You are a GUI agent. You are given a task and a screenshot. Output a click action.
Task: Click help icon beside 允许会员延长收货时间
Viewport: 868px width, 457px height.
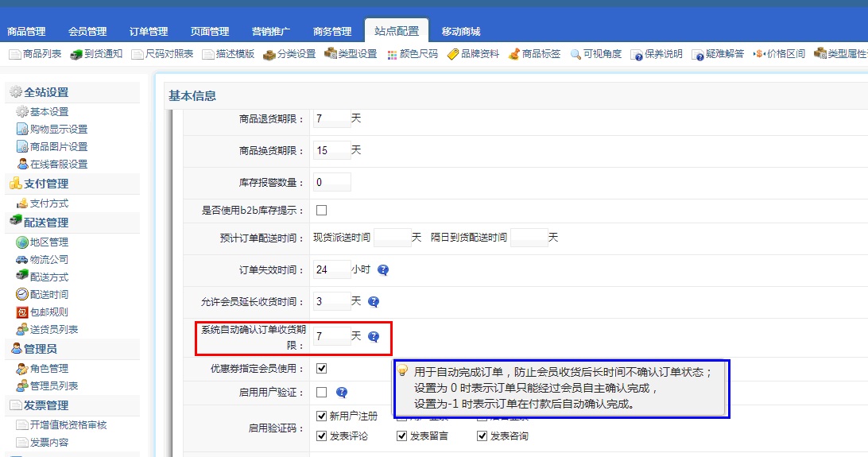pos(374,301)
